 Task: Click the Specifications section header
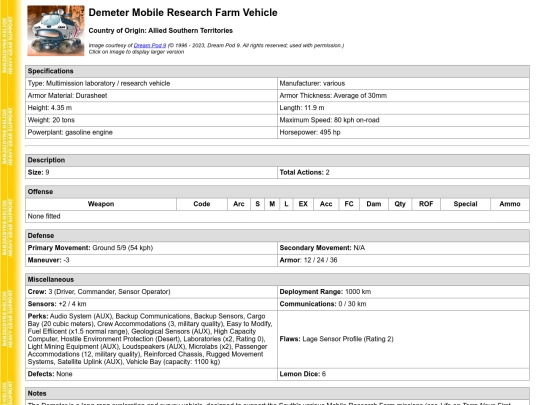[277, 71]
